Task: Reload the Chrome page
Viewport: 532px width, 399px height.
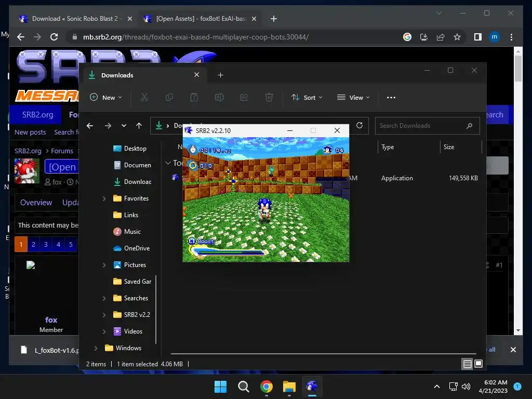Action: point(54,37)
